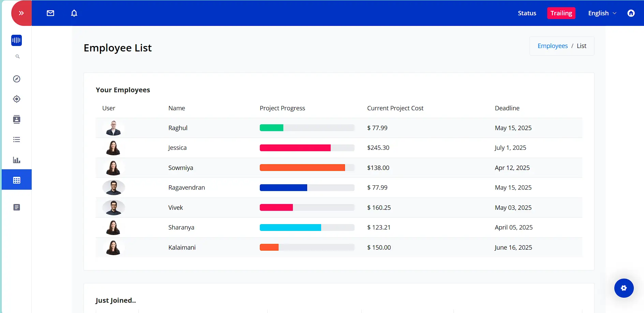This screenshot has width=644, height=313.
Task: Click the red Trailing status badge
Action: pos(561,13)
